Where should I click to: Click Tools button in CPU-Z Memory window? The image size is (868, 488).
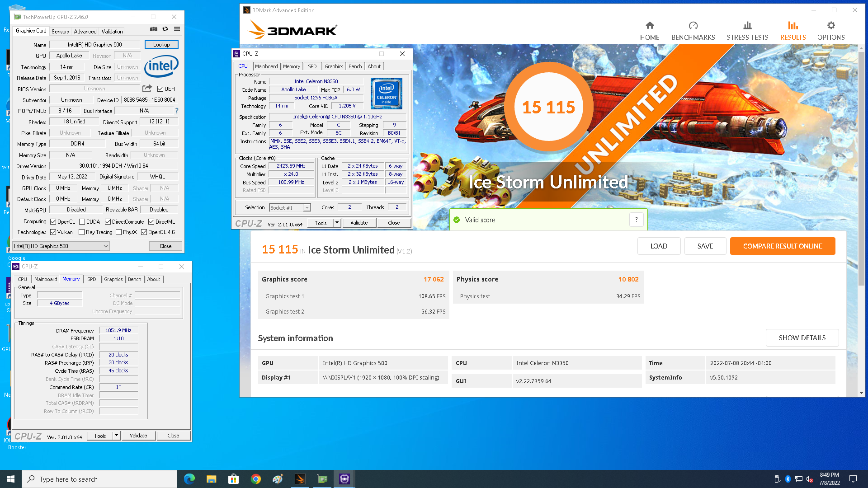tap(100, 436)
